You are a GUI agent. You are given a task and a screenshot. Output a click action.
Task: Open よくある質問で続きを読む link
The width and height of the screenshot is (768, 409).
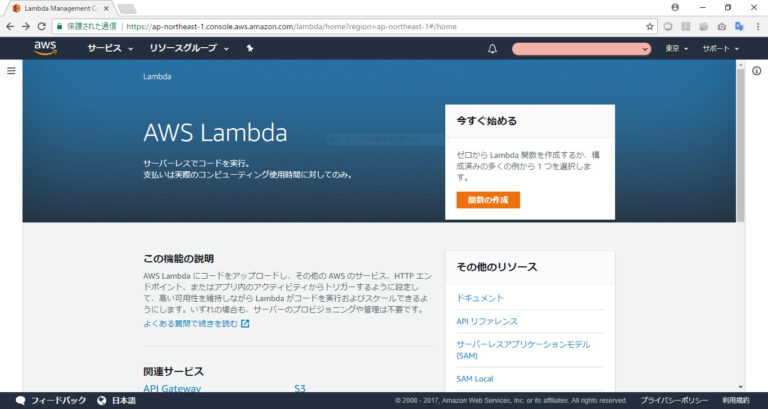coord(196,323)
